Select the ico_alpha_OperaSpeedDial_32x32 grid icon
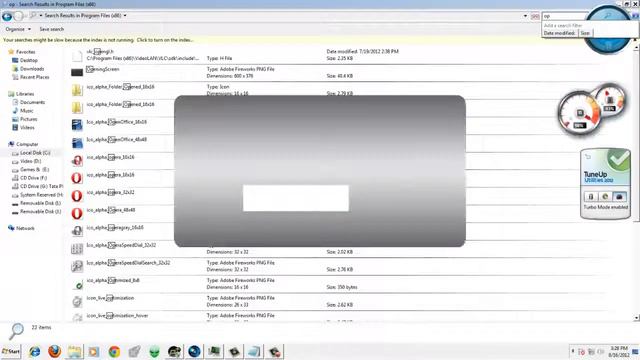 coord(77,248)
